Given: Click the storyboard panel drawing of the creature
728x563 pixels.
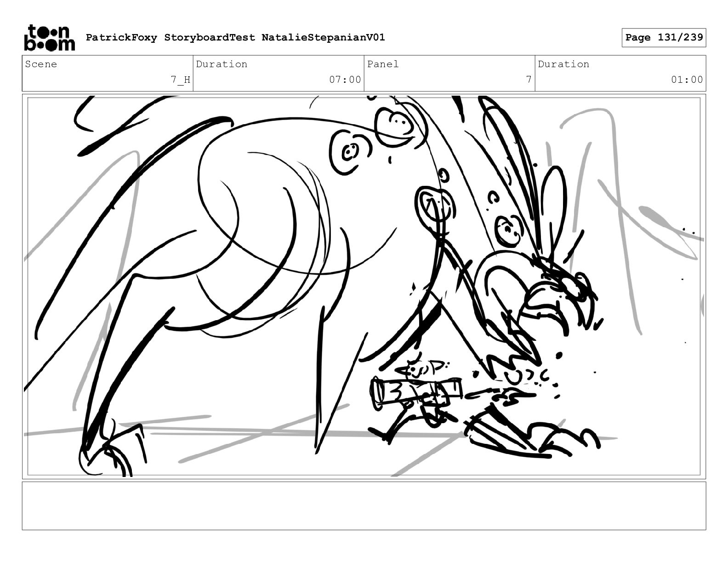Looking at the screenshot, I should point(364,287).
